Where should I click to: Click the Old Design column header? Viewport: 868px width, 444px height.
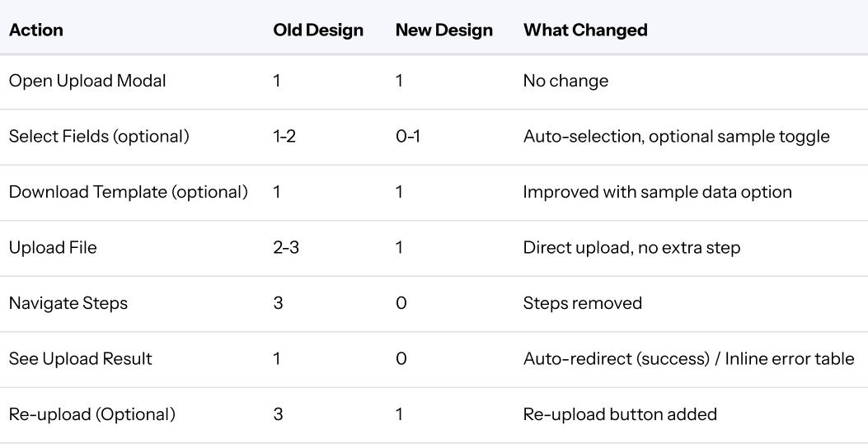[x=318, y=30]
